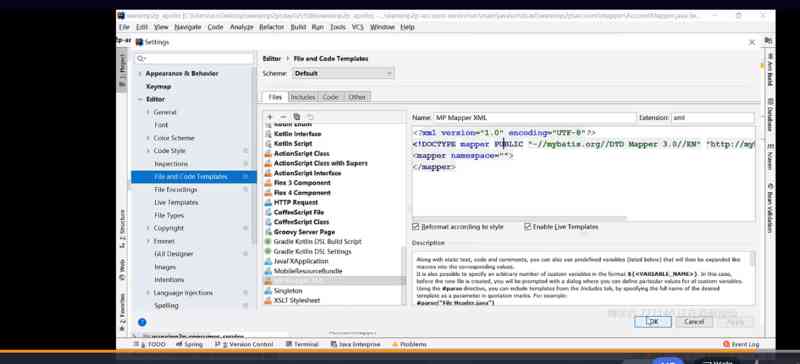The width and height of the screenshot is (800, 364).
Task: Expand the Emmet node
Action: [x=148, y=241]
